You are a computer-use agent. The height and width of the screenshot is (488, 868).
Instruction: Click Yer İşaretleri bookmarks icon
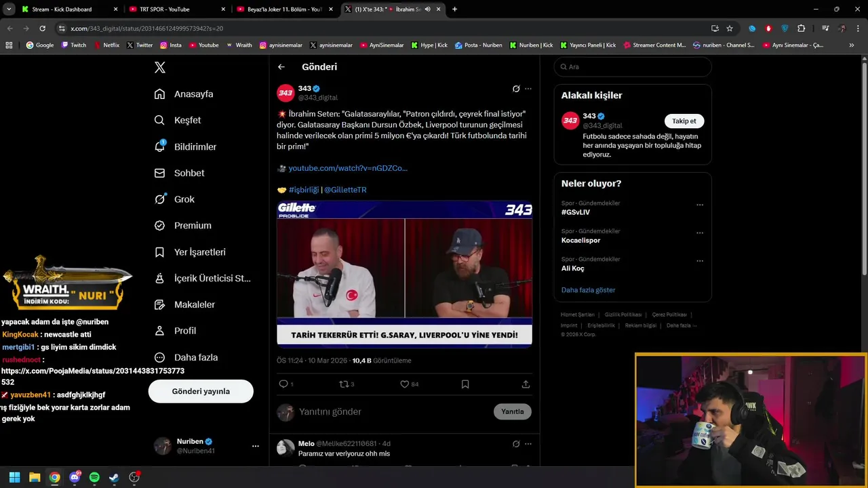pyautogui.click(x=159, y=252)
